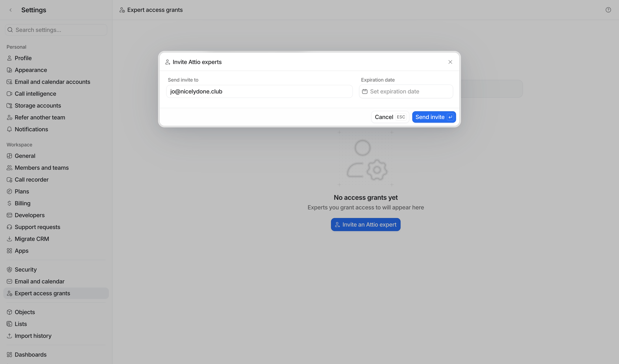
Task: Open Email and calendar accounts
Action: (x=56, y=82)
